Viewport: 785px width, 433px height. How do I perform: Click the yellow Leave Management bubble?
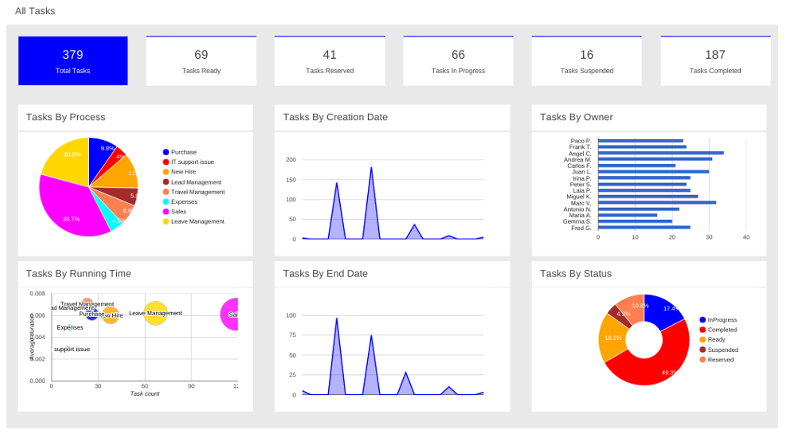click(x=155, y=313)
